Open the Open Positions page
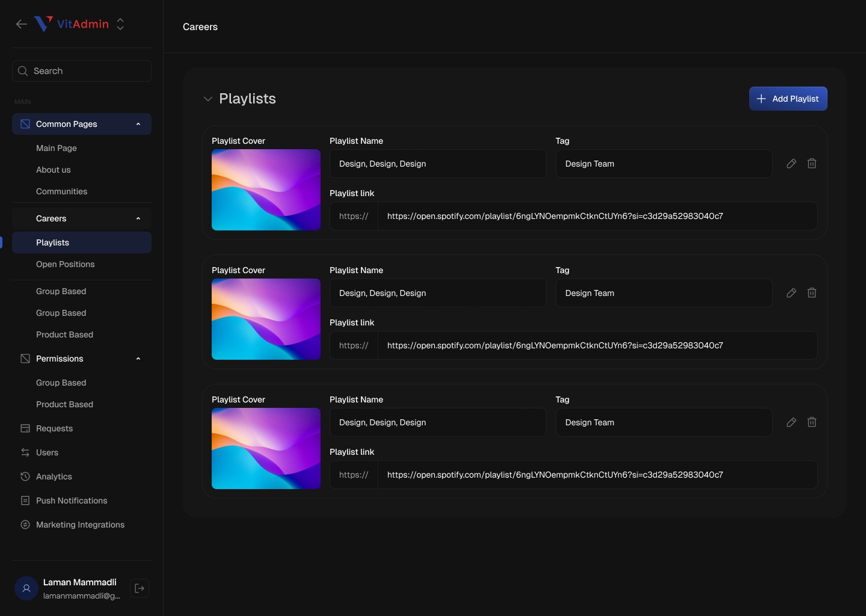 tap(66, 264)
